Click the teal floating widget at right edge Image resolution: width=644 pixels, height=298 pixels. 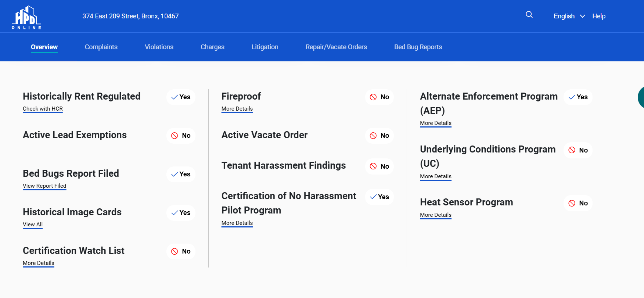641,97
